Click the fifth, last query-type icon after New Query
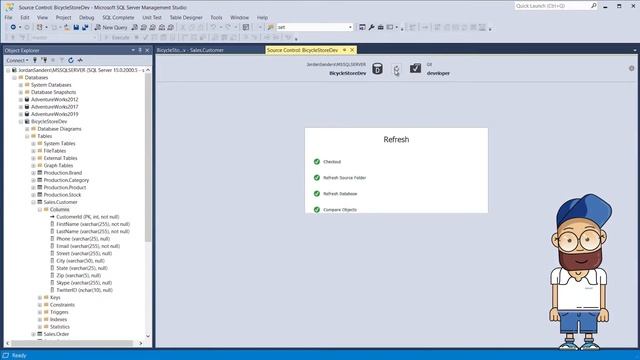 point(171,27)
